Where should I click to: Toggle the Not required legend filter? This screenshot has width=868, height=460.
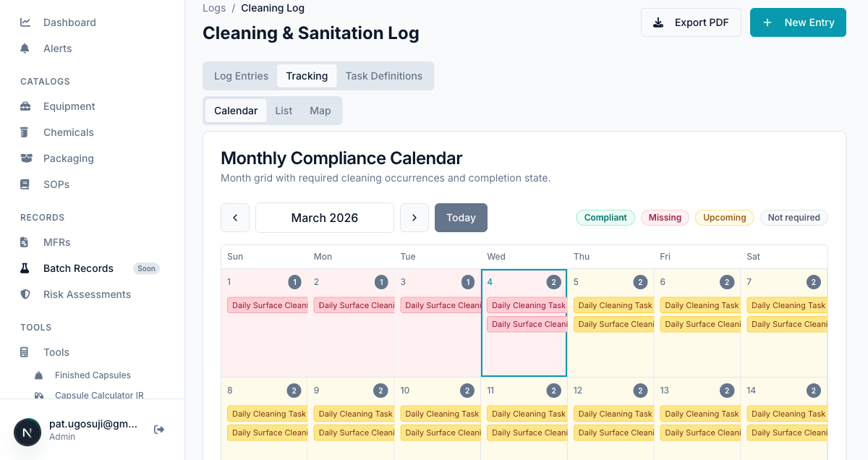tap(793, 218)
